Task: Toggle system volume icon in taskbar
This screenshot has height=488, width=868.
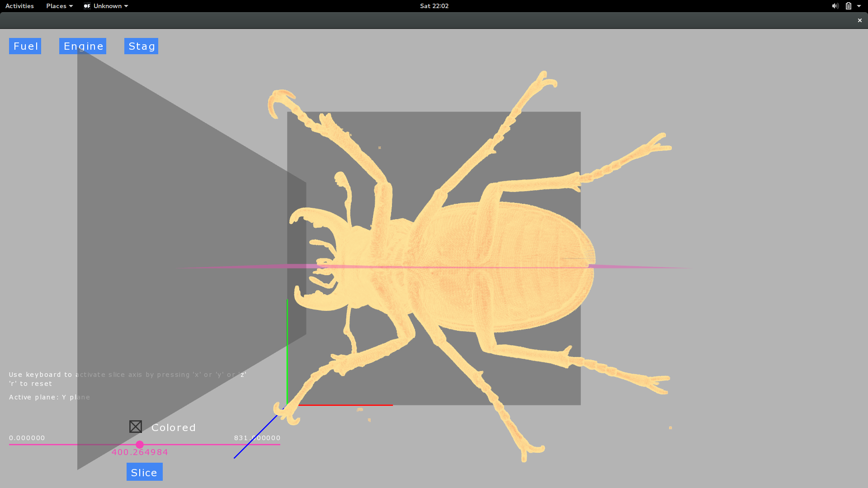Action: pyautogui.click(x=835, y=6)
